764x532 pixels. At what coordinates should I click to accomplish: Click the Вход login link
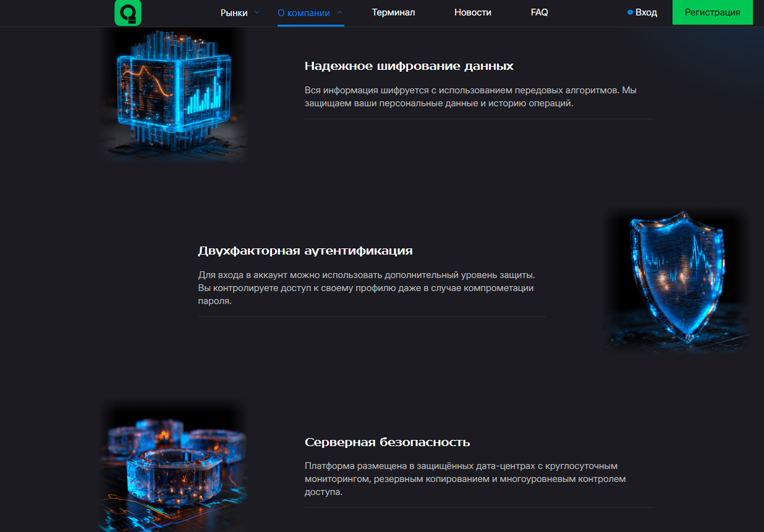pyautogui.click(x=646, y=12)
